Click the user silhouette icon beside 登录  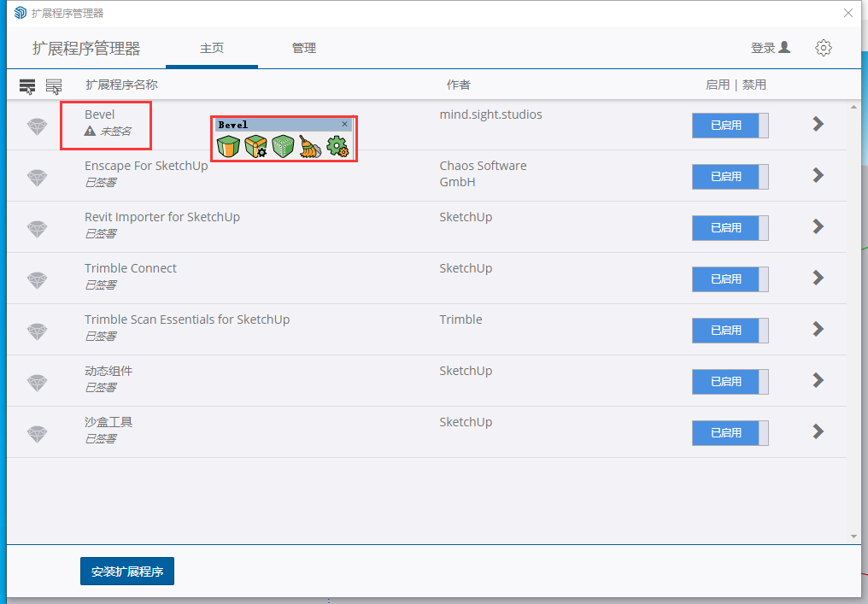(x=784, y=48)
